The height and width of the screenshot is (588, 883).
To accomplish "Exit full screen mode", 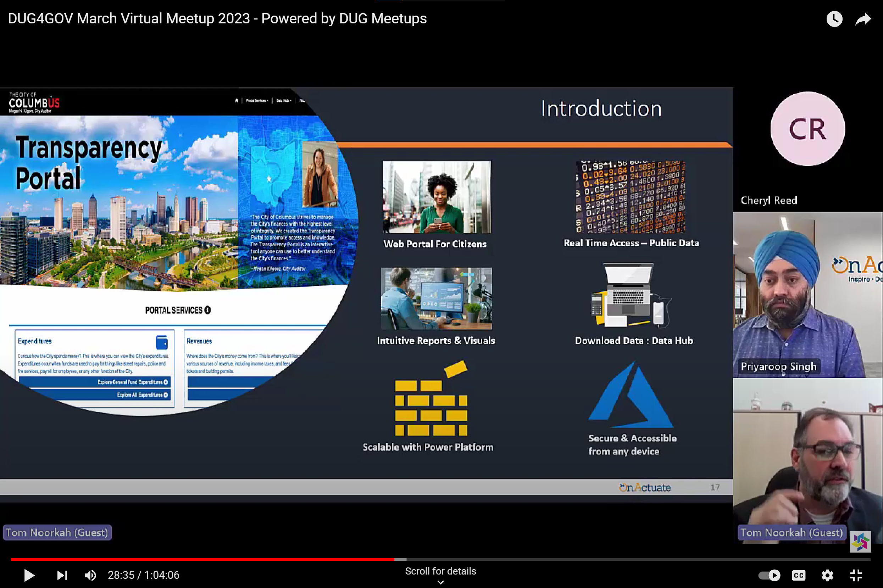I will [856, 575].
